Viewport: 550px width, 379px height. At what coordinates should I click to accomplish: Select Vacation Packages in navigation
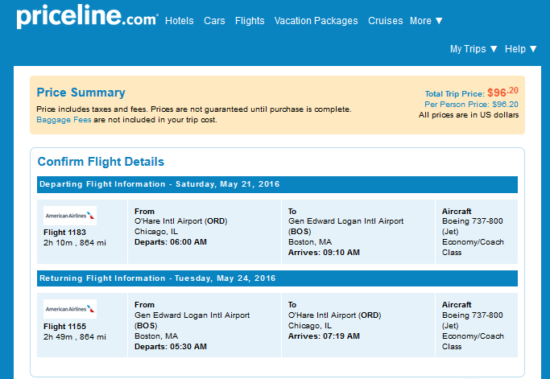click(316, 21)
